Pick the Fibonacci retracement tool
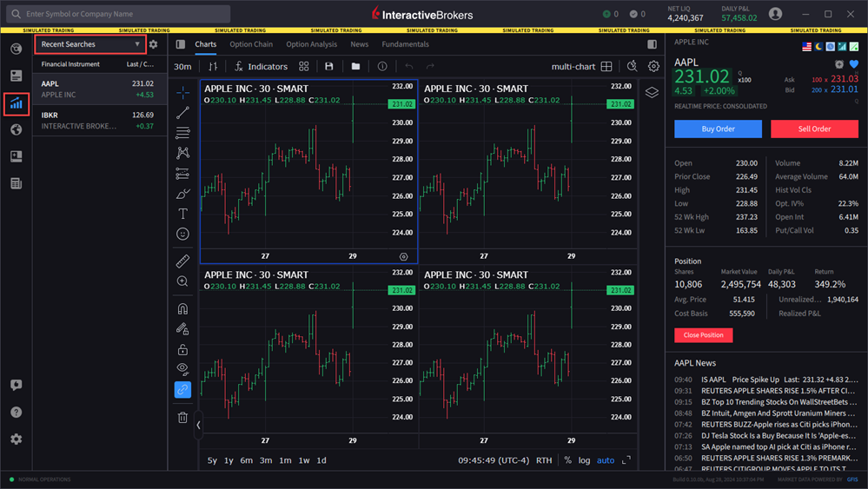This screenshot has height=489, width=868. (182, 133)
